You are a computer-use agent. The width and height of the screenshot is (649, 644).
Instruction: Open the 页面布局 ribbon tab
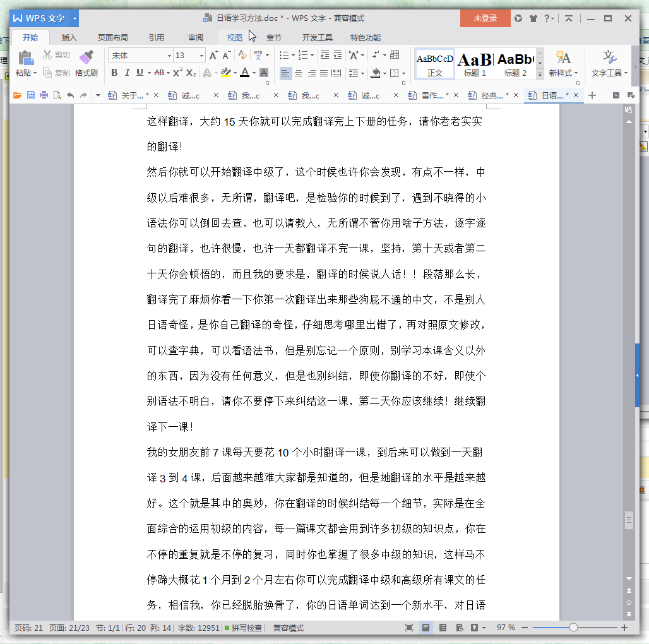click(112, 38)
